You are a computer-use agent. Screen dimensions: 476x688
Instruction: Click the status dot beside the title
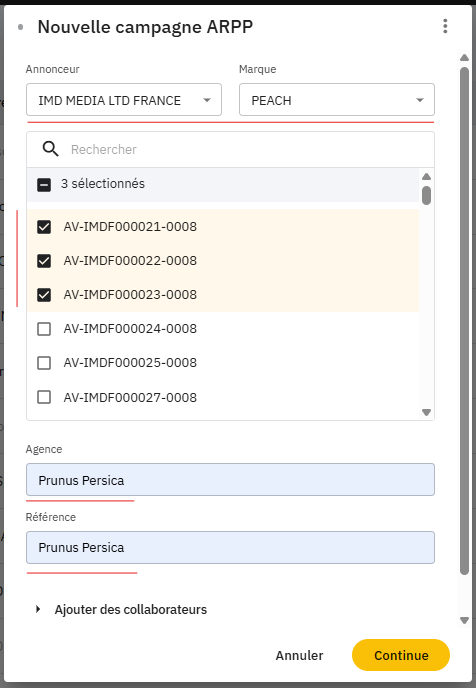[20, 27]
